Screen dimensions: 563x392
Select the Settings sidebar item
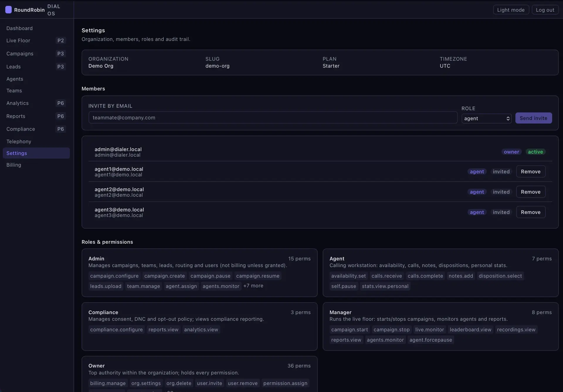36,153
